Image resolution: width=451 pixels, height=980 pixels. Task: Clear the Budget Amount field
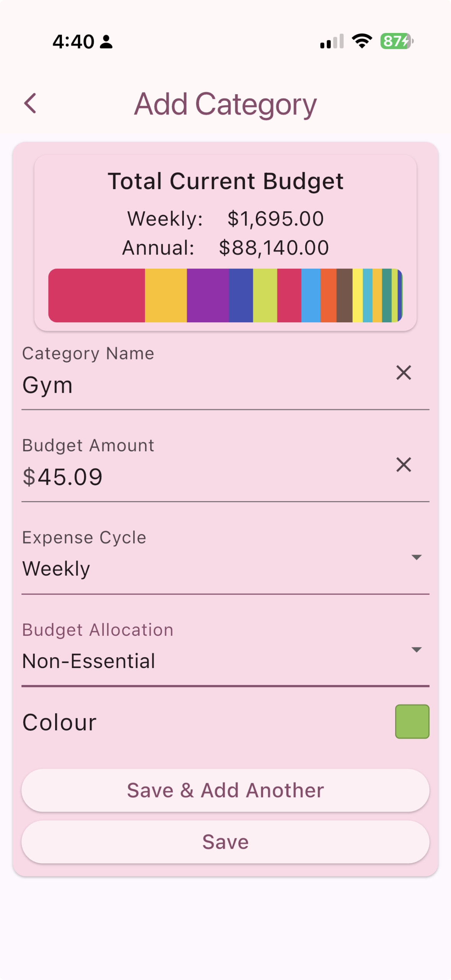click(x=403, y=465)
